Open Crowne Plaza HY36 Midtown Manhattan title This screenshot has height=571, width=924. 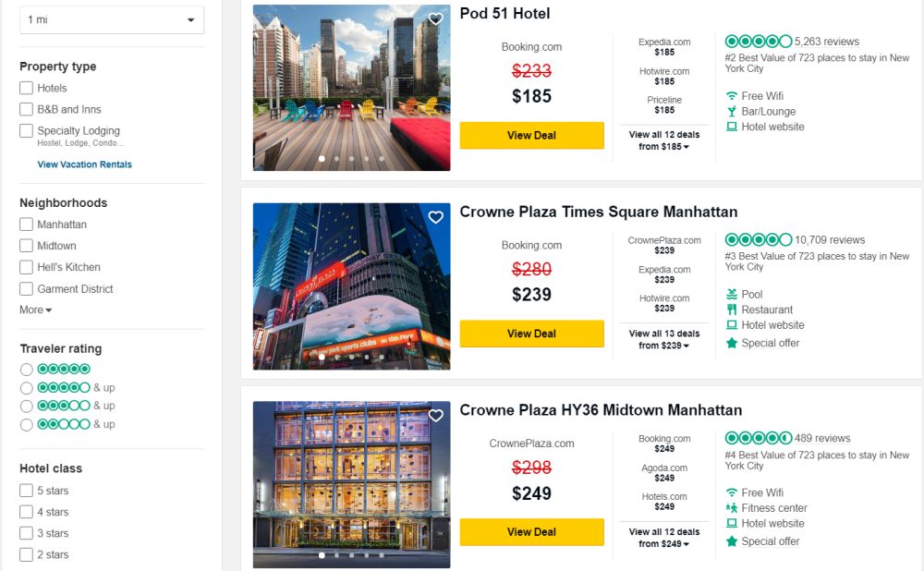coord(601,410)
